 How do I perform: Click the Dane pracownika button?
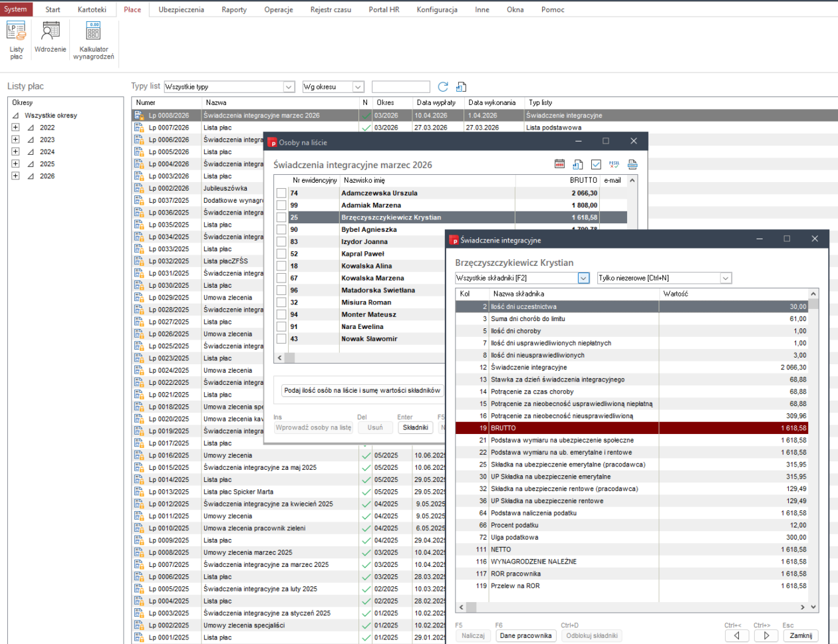(526, 635)
